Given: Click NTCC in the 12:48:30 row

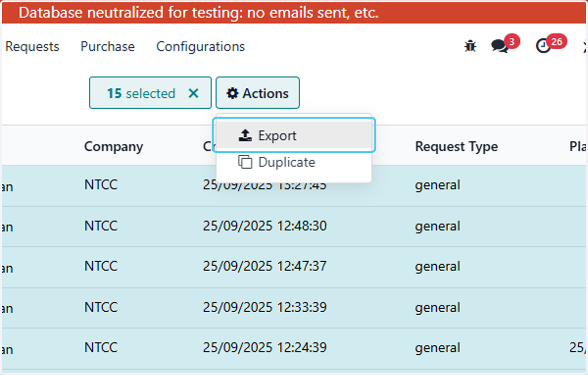Looking at the screenshot, I should point(101,226).
